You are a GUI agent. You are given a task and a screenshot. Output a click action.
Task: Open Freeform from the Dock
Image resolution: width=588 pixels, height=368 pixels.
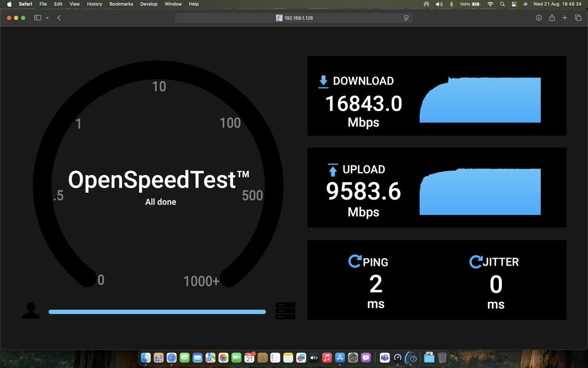pyautogui.click(x=301, y=358)
